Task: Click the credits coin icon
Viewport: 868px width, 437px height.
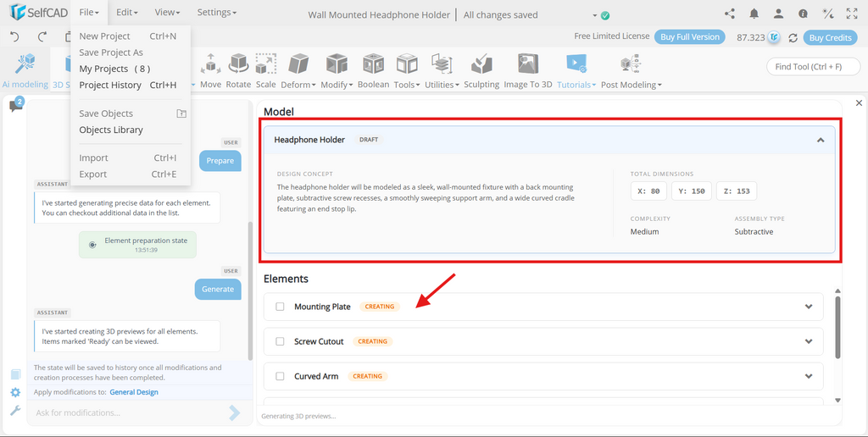Action: pyautogui.click(x=774, y=37)
